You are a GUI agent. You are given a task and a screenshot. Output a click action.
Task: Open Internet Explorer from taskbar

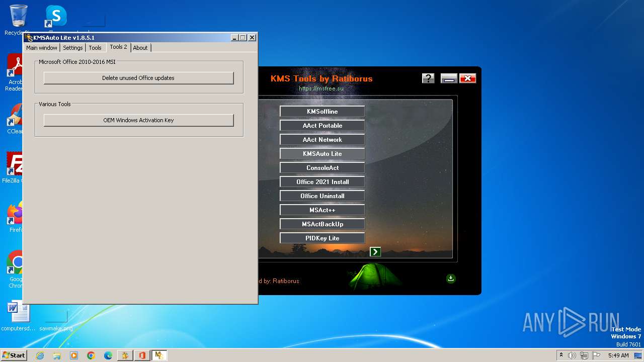(x=40, y=355)
